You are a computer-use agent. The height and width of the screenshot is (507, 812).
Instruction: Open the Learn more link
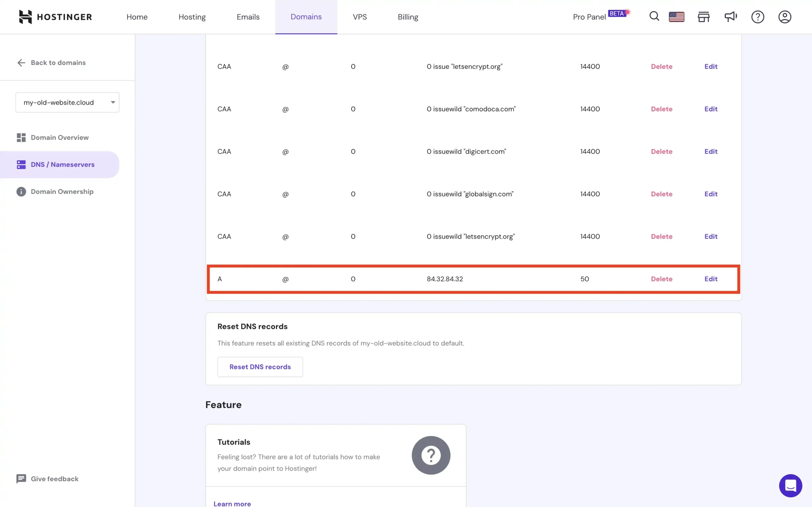coord(232,503)
